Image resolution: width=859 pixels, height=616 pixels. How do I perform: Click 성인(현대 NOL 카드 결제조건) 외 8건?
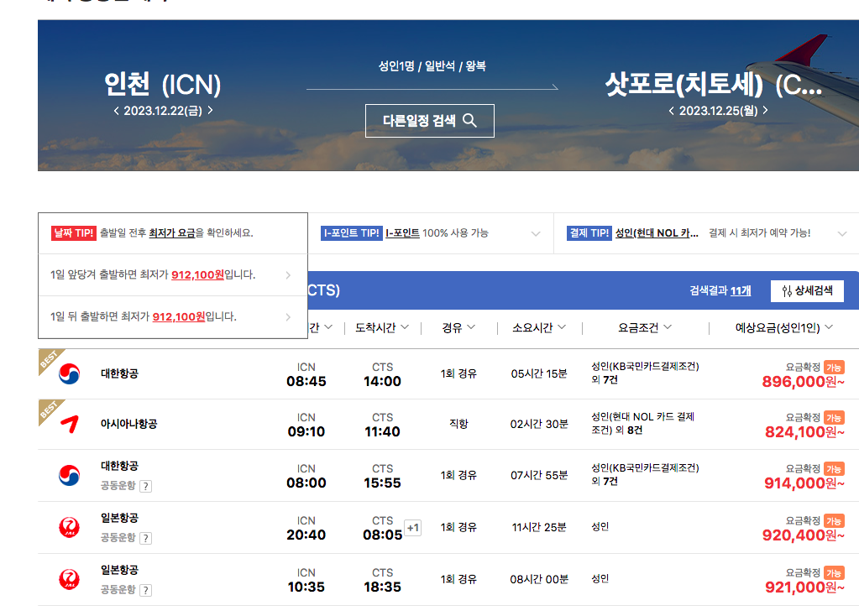642,423
